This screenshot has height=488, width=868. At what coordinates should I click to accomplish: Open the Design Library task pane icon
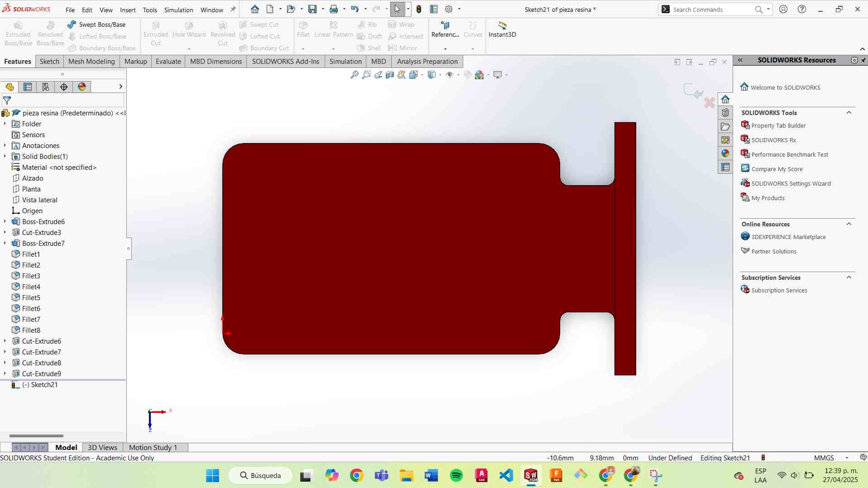click(725, 113)
